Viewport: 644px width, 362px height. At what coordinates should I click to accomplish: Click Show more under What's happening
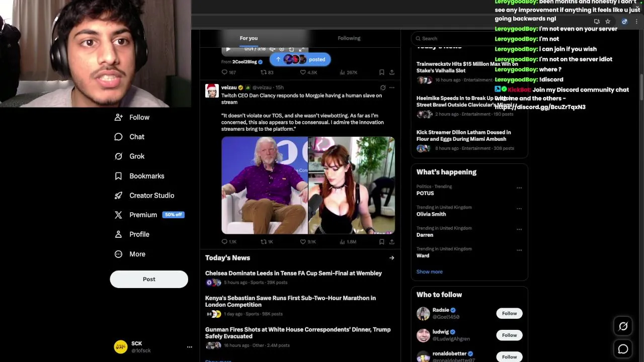[x=429, y=271]
